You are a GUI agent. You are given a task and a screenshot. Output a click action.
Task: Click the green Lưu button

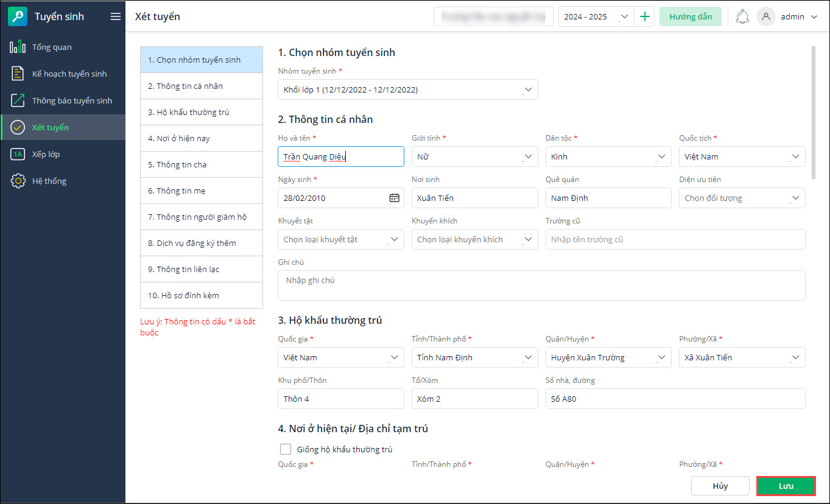(786, 486)
